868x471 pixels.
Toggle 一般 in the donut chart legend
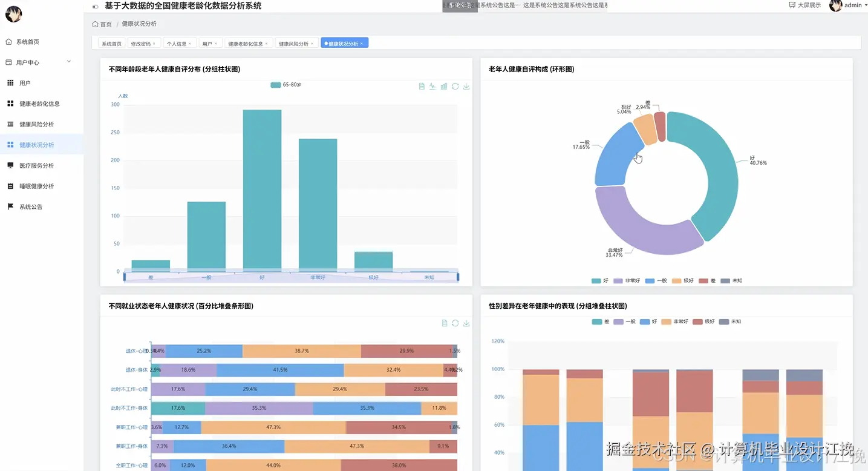coord(656,281)
